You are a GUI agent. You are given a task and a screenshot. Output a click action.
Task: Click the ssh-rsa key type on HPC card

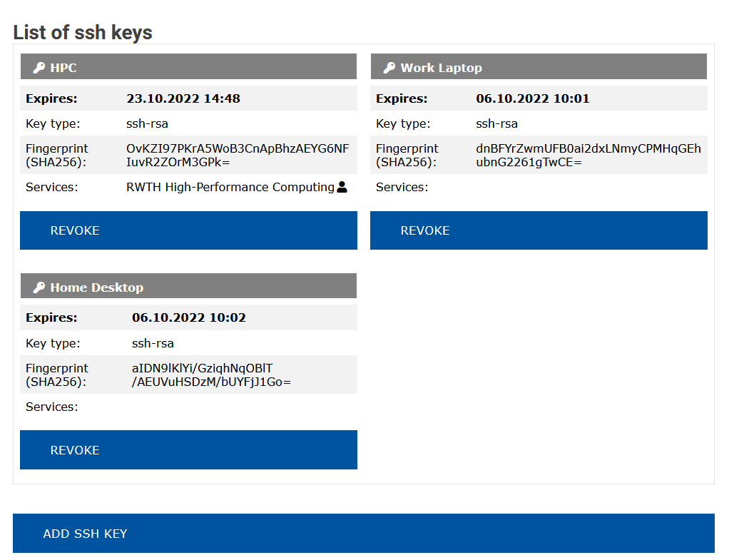(x=147, y=123)
